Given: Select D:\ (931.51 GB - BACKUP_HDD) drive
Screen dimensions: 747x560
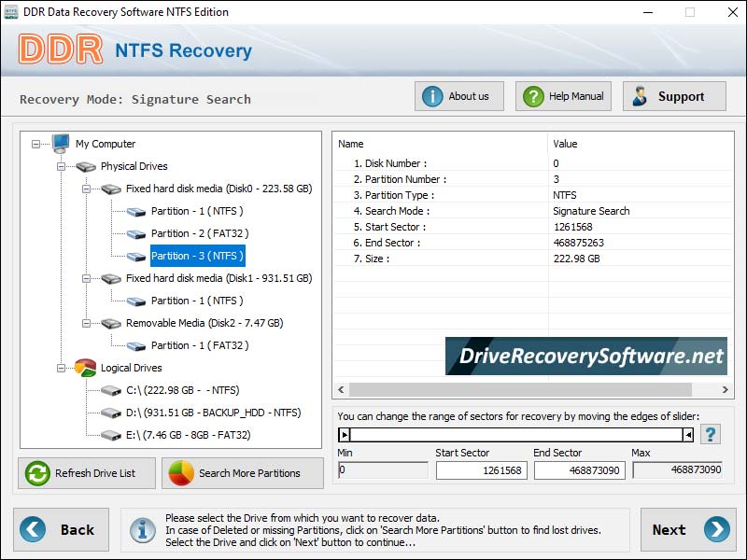Looking at the screenshot, I should pos(214,413).
